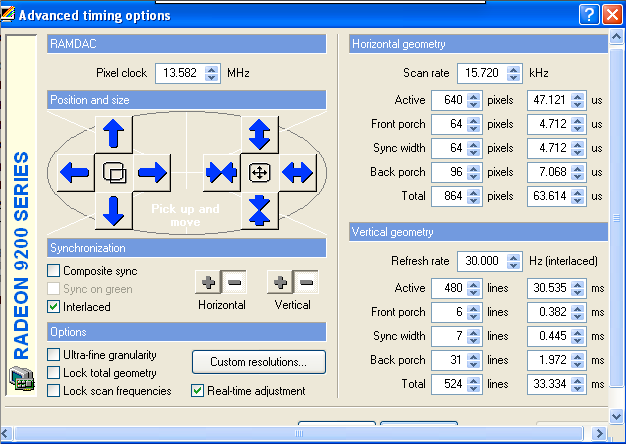Adjust vertical Front porch lines spinner

473,312
